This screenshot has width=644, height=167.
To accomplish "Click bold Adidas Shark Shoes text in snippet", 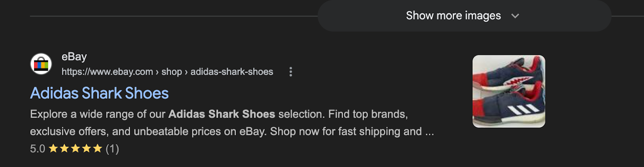I will pyautogui.click(x=222, y=114).
